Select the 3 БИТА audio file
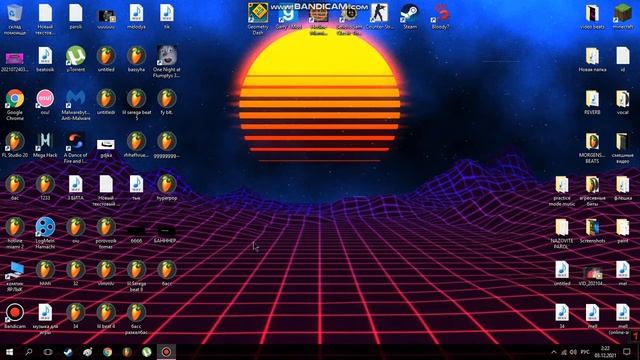The image size is (640, 360). tap(76, 187)
